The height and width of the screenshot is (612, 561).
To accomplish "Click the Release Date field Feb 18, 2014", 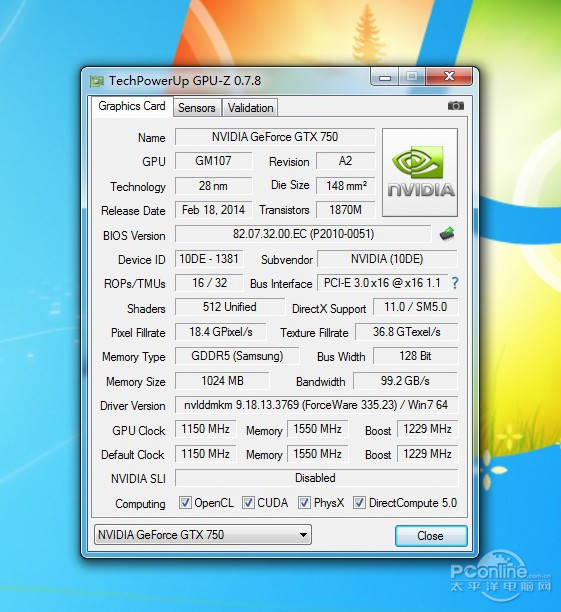I will coord(213,210).
